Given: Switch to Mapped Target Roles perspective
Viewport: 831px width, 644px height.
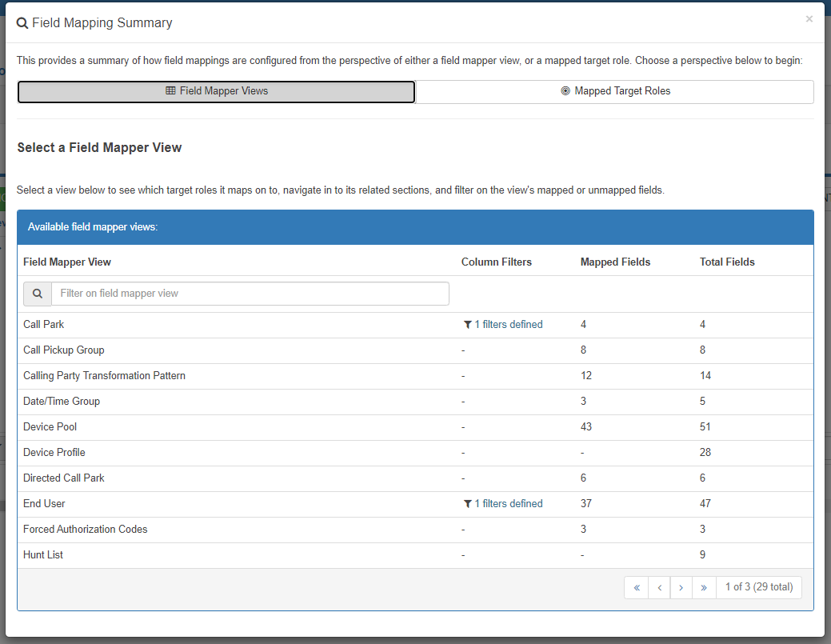Looking at the screenshot, I should point(614,91).
